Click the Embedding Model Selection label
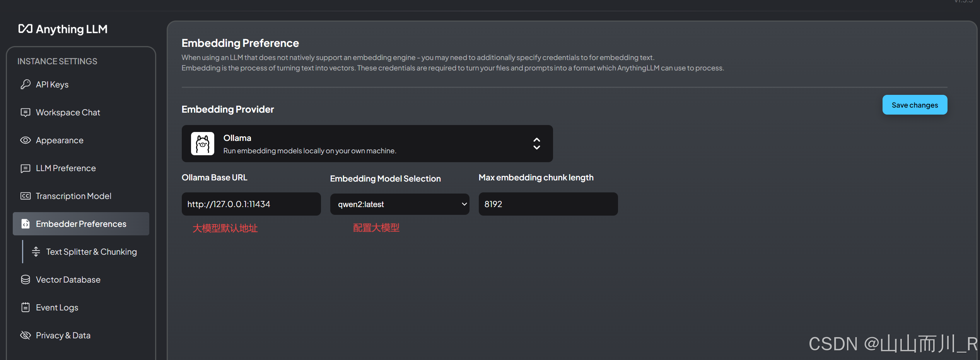This screenshot has height=360, width=980. tap(385, 178)
